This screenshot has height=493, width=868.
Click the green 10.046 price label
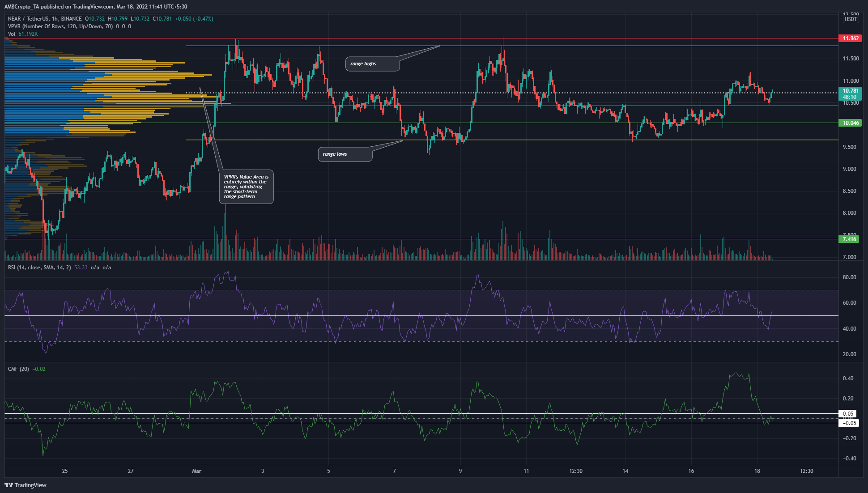point(850,123)
